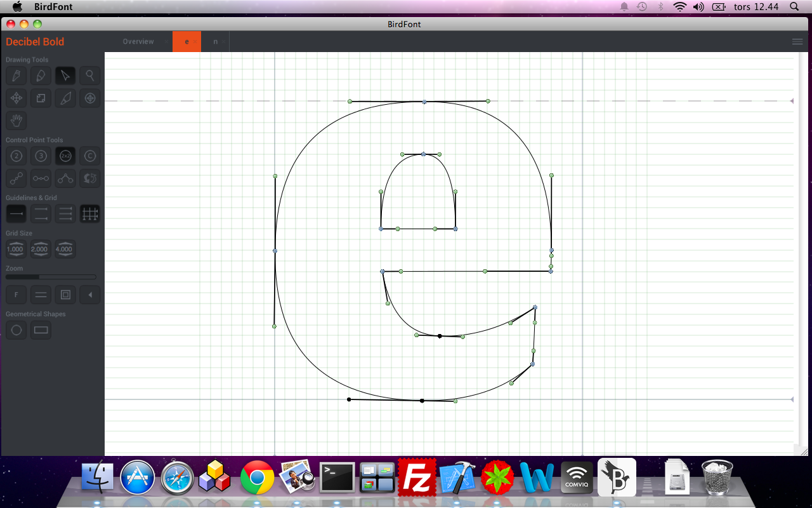Select the cubic point type 3 icon

click(41, 156)
